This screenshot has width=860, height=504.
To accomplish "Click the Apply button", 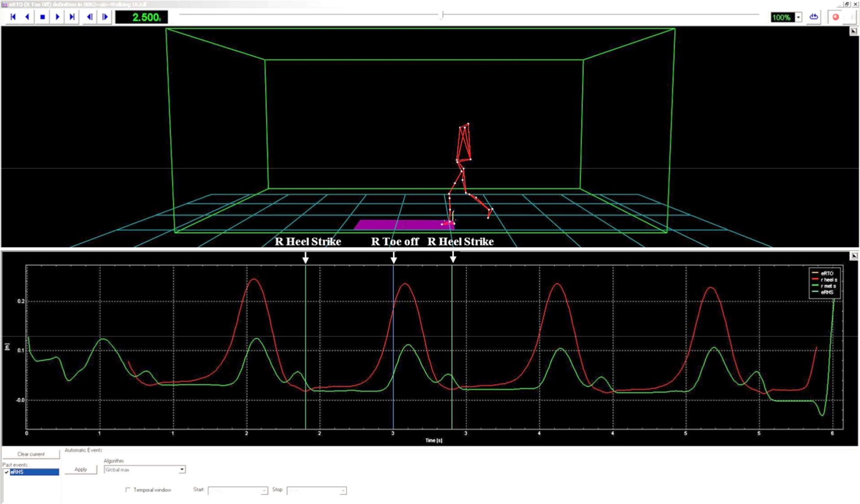I will point(81,469).
